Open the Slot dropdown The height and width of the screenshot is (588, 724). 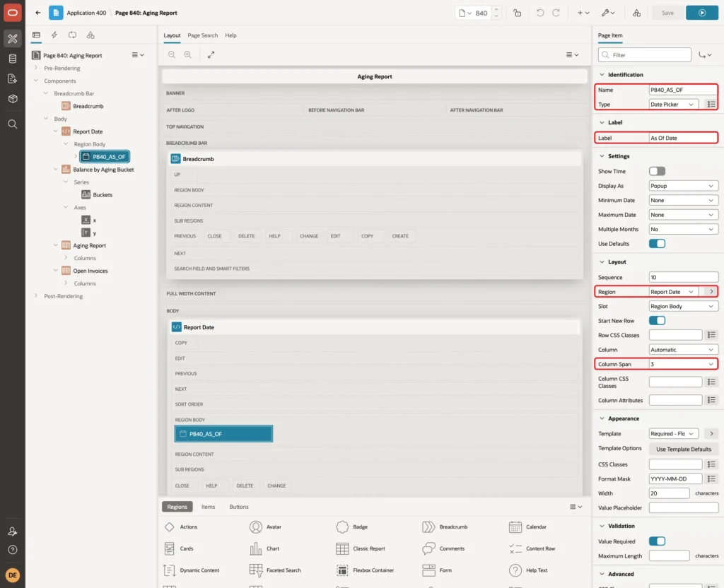(684, 307)
